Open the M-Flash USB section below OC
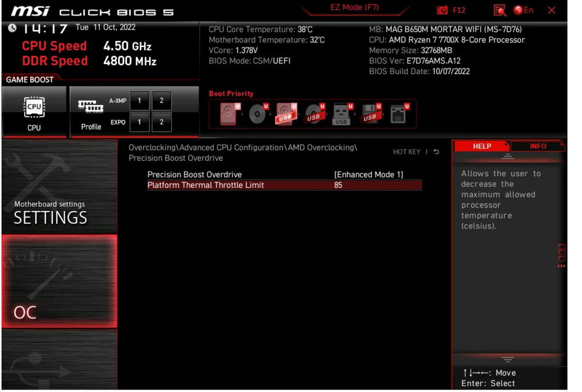This screenshot has width=582, height=392. (59, 360)
